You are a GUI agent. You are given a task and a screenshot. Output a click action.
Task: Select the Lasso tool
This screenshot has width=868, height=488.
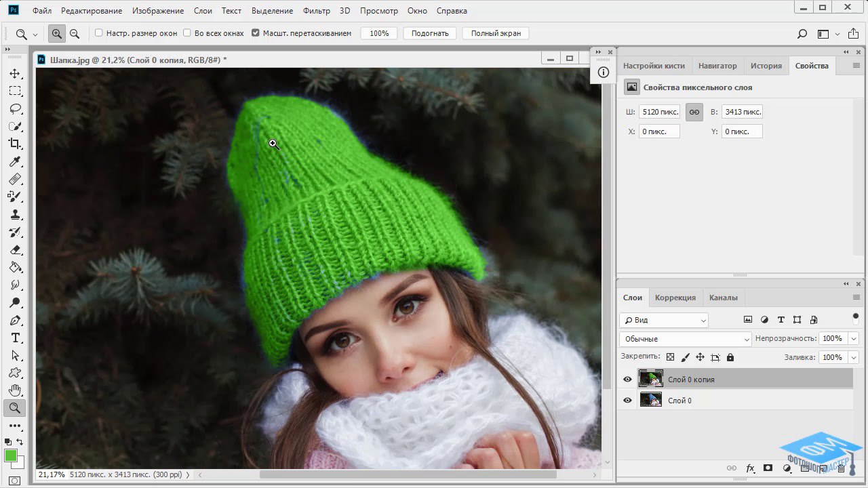[15, 108]
